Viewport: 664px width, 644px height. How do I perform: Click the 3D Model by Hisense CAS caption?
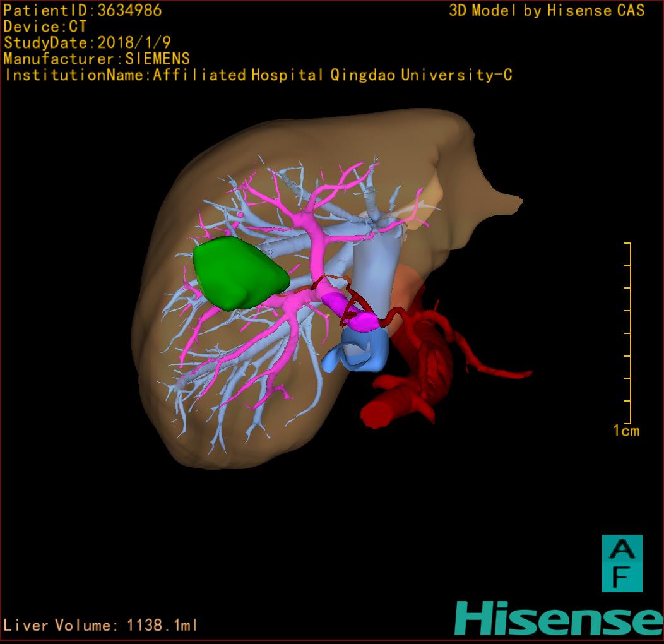[547, 10]
